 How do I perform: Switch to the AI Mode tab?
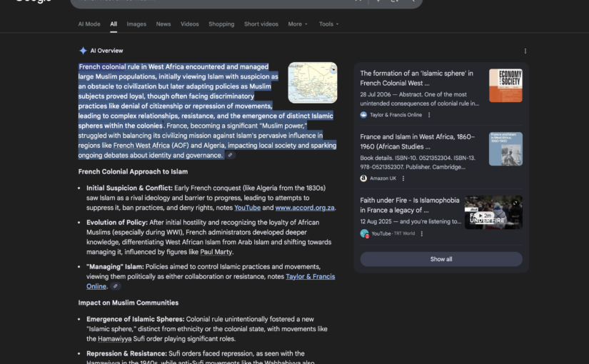tap(89, 24)
